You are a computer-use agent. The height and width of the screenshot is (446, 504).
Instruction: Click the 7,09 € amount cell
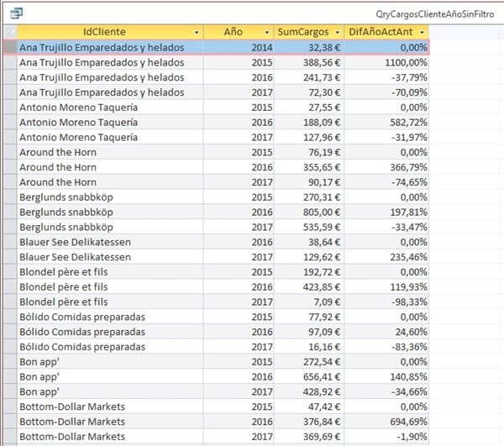click(x=309, y=301)
